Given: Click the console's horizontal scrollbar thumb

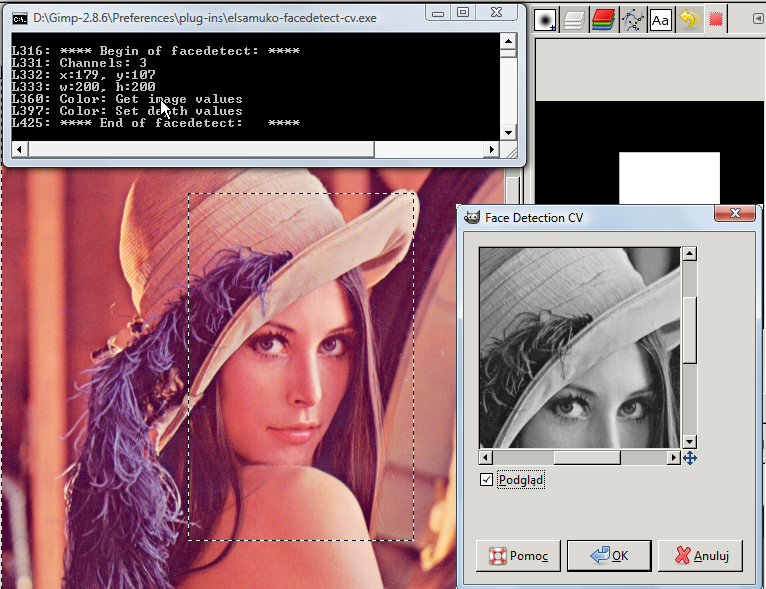Looking at the screenshot, I should (201, 149).
